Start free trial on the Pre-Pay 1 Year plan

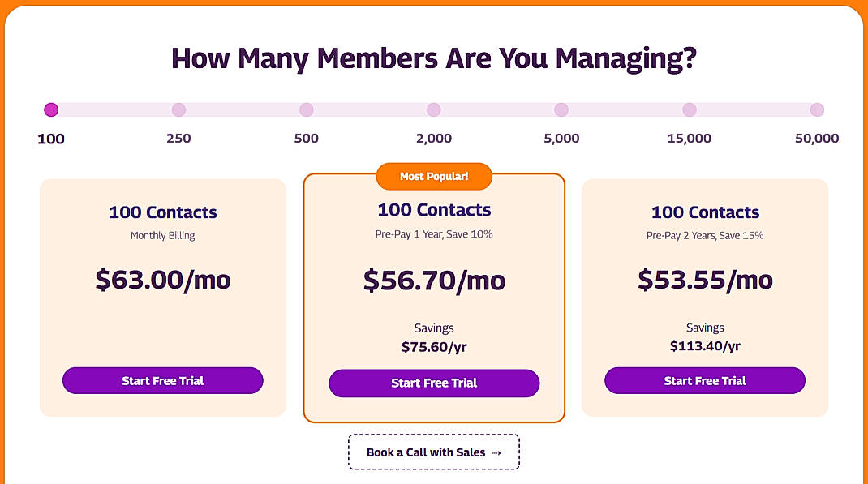click(433, 383)
